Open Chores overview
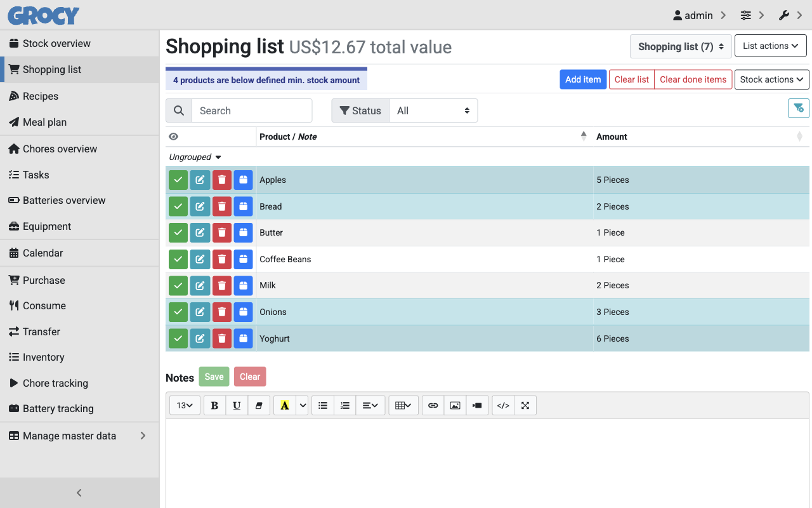The width and height of the screenshot is (812, 508). (79, 149)
